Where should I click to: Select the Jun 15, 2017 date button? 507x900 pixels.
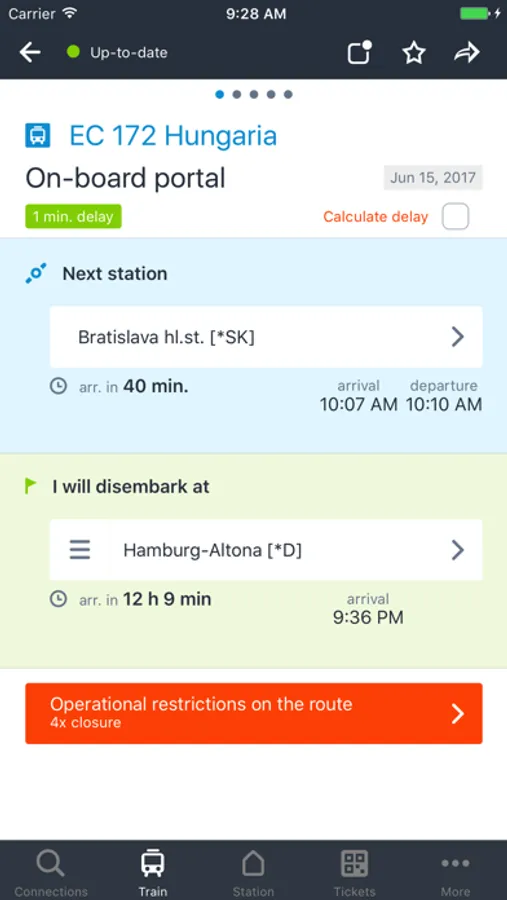tap(433, 177)
